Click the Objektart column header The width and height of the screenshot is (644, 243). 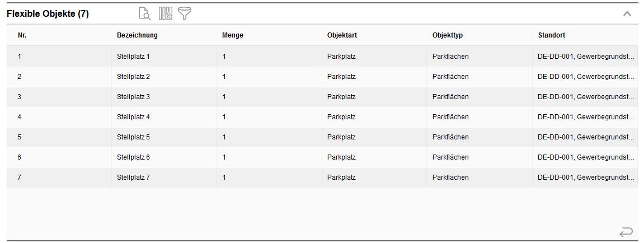(342, 35)
